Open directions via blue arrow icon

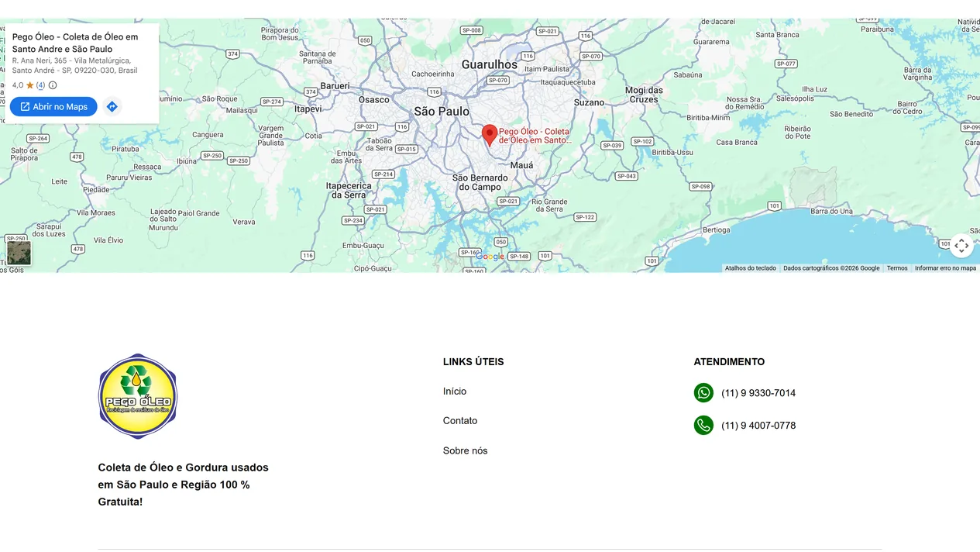pos(112,106)
